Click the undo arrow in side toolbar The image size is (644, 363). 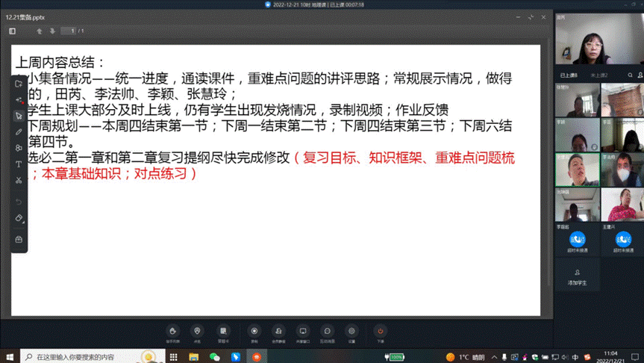click(19, 202)
